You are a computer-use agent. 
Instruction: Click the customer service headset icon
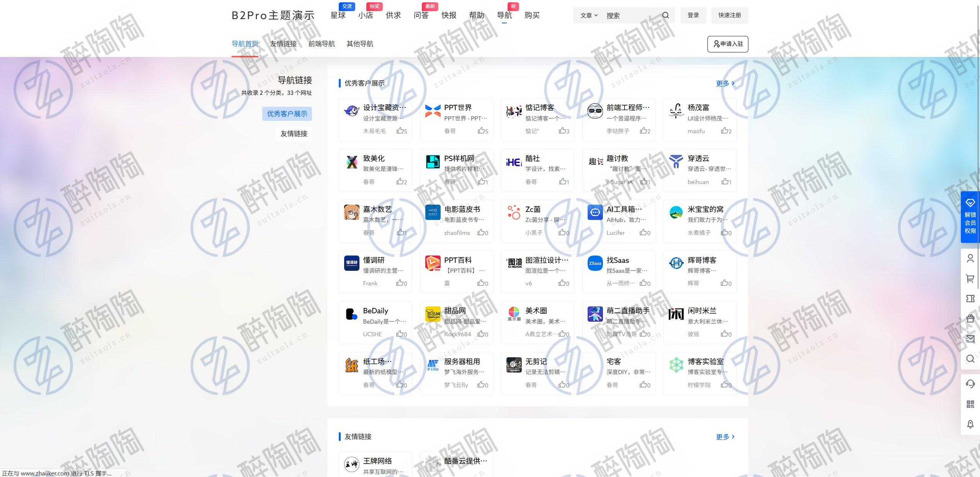tap(970, 384)
